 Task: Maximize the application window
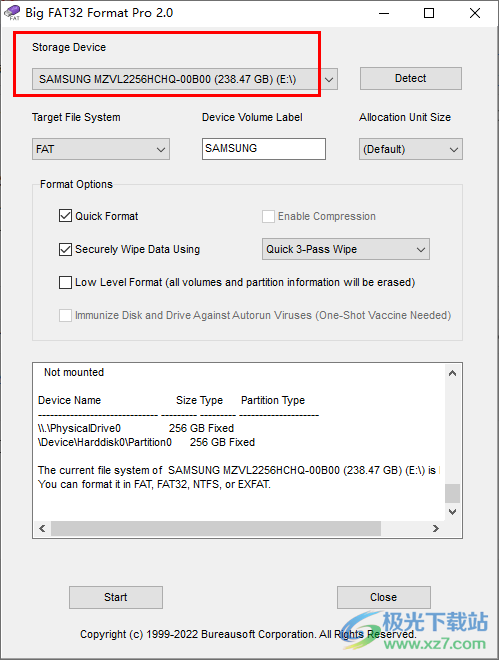coord(429,13)
